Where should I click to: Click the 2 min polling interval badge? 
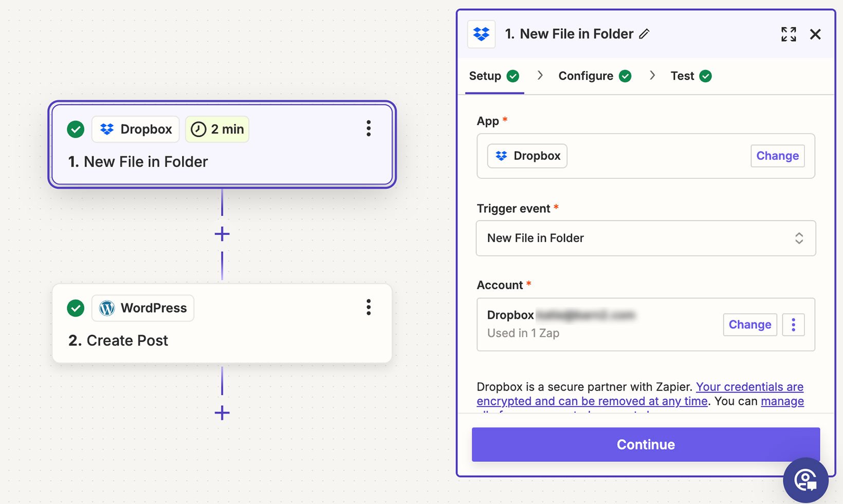(217, 129)
